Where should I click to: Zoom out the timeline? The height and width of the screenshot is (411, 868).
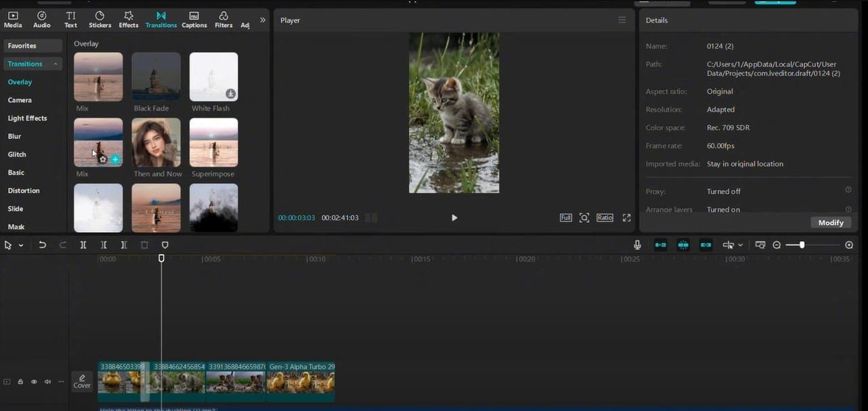(777, 245)
